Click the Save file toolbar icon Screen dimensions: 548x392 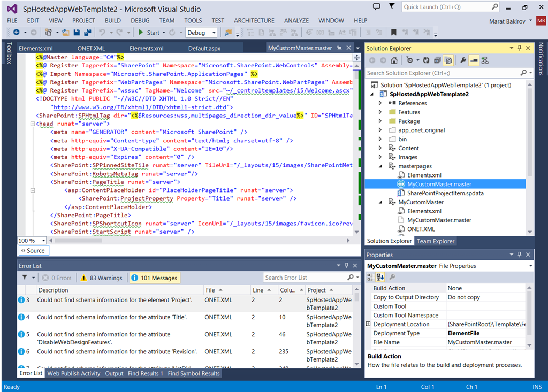[77, 33]
